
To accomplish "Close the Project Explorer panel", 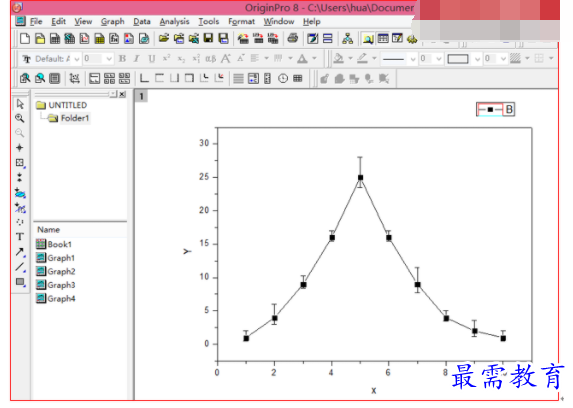I will pos(122,94).
